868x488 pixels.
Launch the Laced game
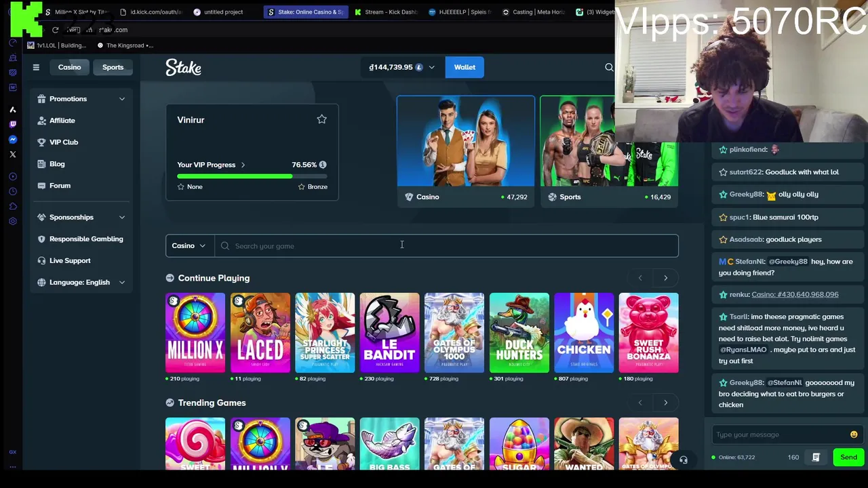260,333
